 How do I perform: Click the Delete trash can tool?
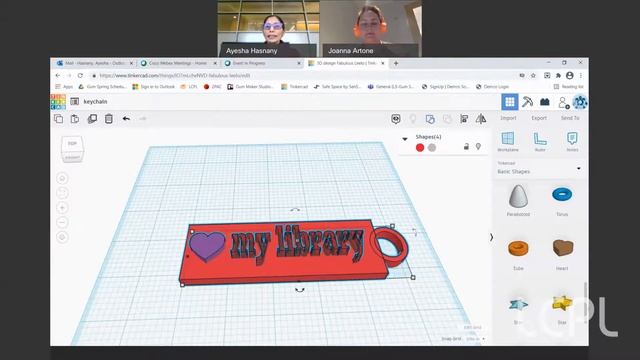[109, 119]
